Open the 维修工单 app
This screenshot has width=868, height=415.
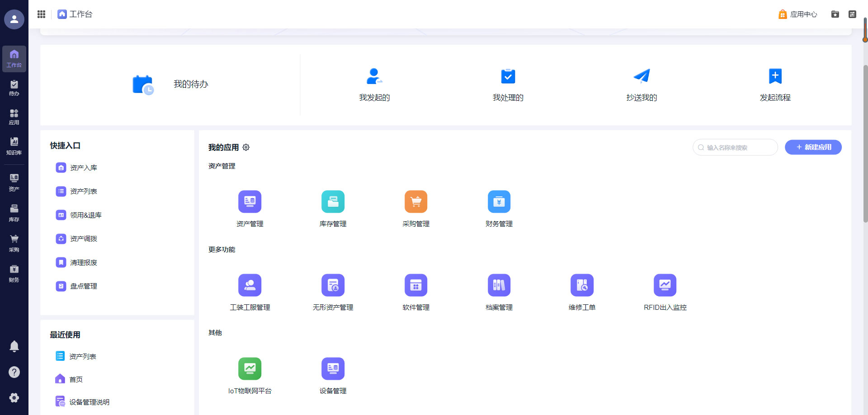point(582,285)
